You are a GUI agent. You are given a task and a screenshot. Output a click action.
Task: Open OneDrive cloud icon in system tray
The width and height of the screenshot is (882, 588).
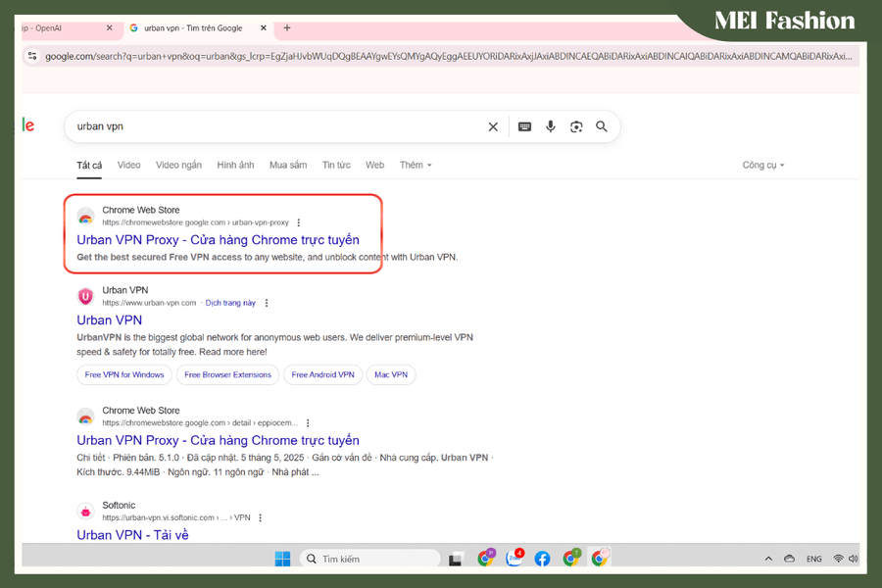(789, 559)
